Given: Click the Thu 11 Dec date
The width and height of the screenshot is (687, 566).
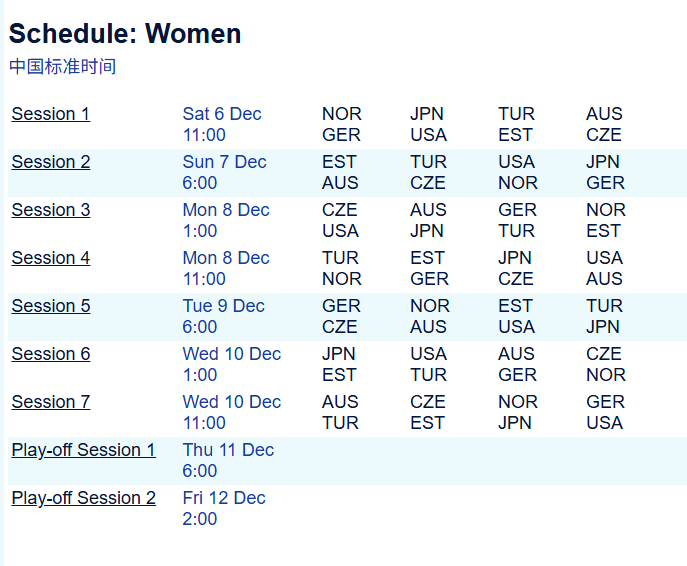Looking at the screenshot, I should pyautogui.click(x=228, y=450).
